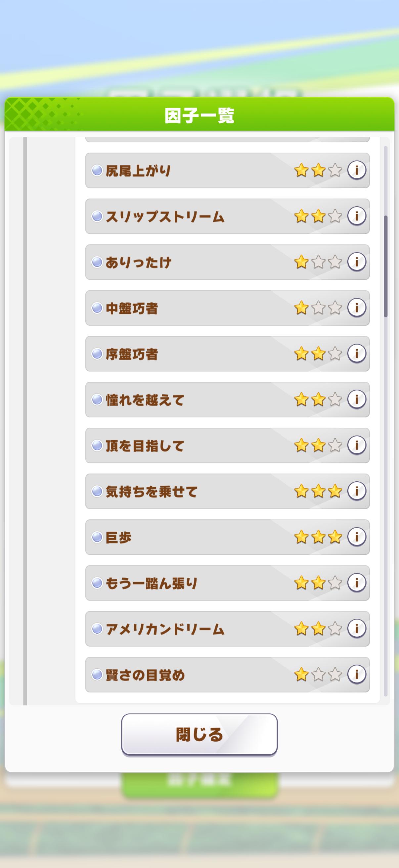Screen dimensions: 399x868
Task: View info icon for 賢さの目覚め
Action: tap(357, 674)
